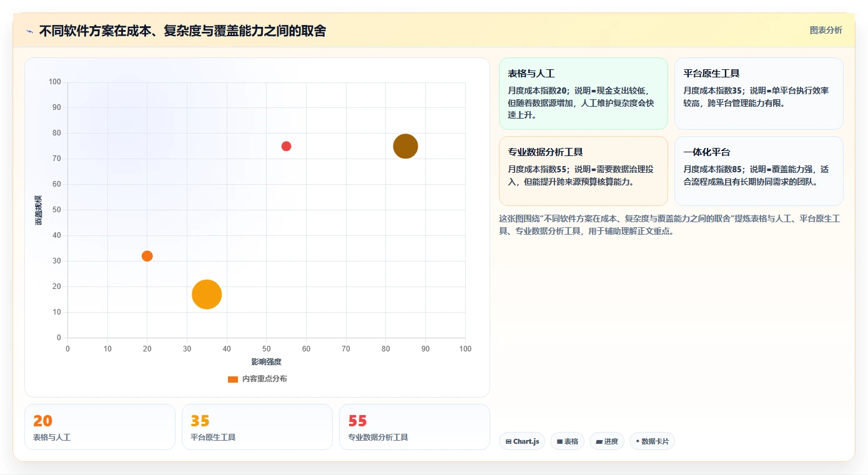Click the red bubble at x=55

pos(286,146)
